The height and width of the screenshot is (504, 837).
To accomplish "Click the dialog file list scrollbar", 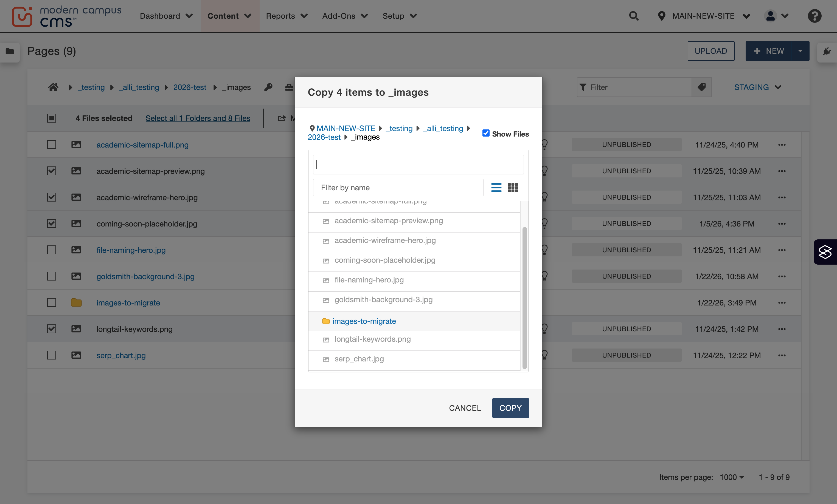I will pyautogui.click(x=524, y=298).
